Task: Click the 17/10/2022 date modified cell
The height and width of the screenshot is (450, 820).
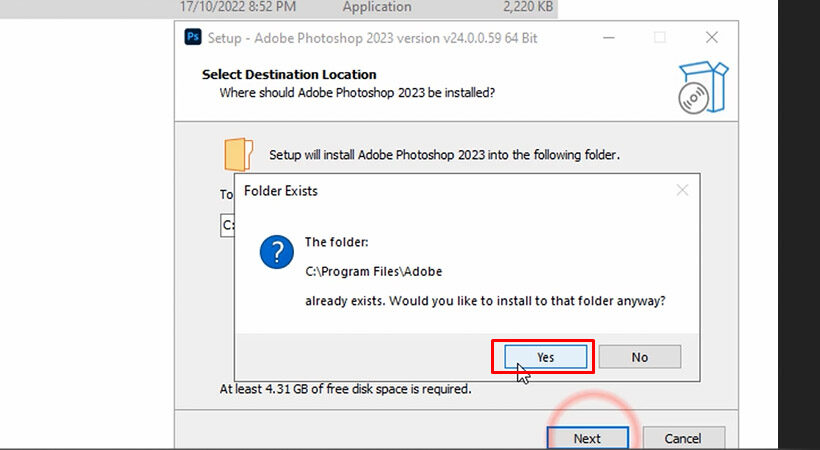Action: pyautogui.click(x=238, y=7)
